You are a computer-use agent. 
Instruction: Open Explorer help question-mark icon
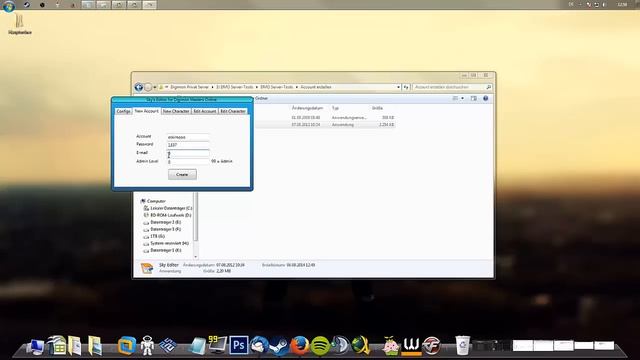point(485,98)
